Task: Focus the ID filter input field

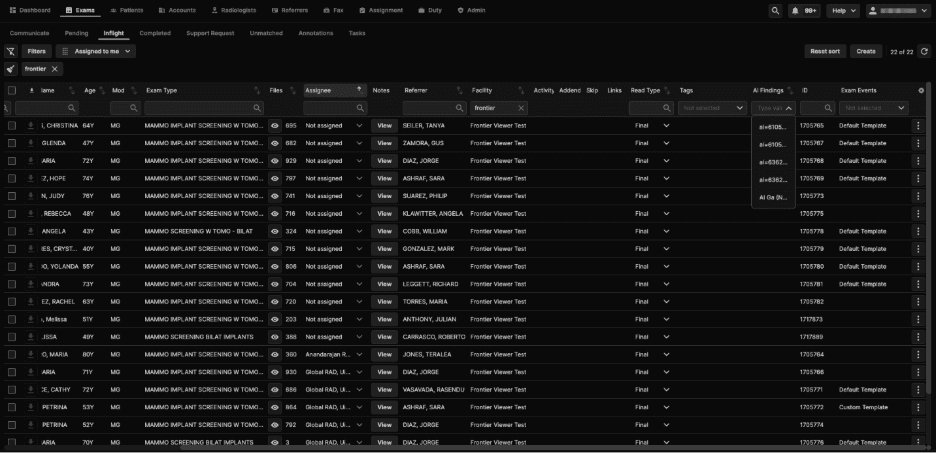Action: tap(817, 108)
